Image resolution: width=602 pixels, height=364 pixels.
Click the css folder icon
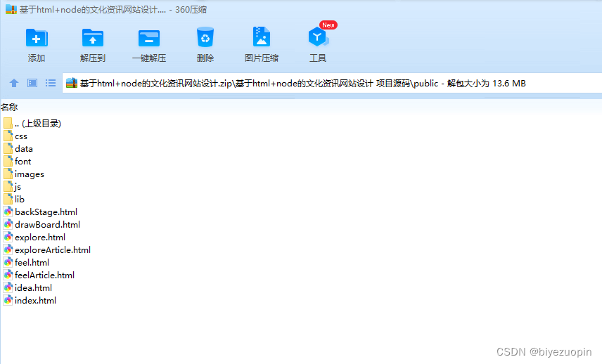pyautogui.click(x=8, y=136)
